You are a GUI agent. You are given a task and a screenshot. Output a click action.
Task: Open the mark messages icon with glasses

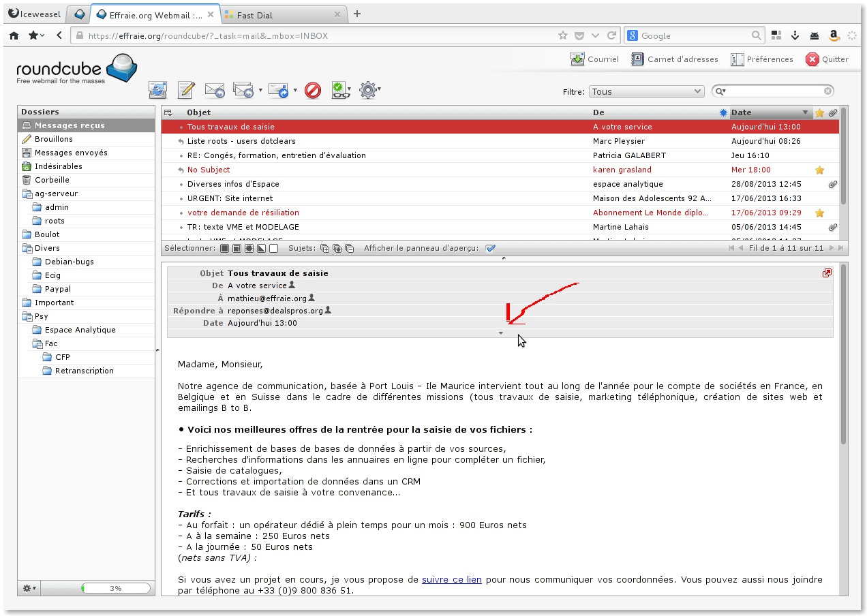(x=339, y=90)
